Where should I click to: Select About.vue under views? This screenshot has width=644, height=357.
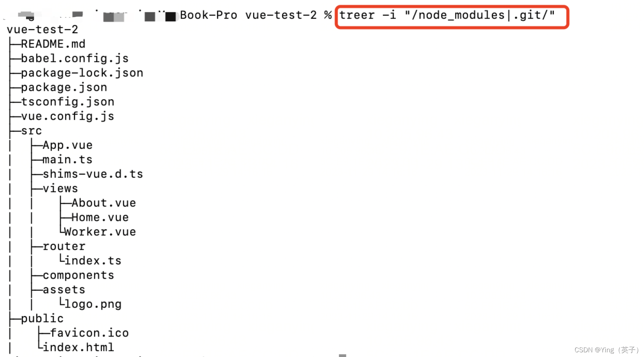[104, 203]
